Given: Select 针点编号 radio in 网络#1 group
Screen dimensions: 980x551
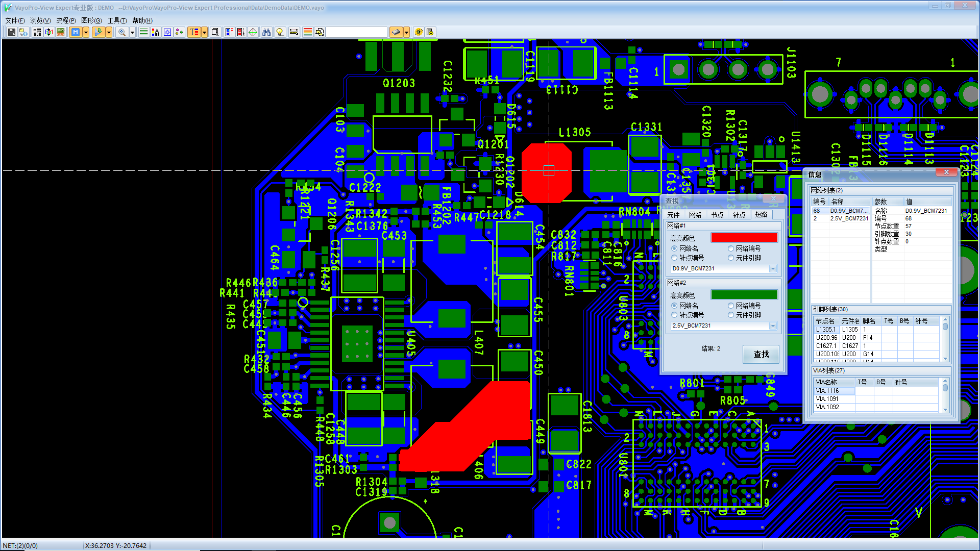Looking at the screenshot, I should click(674, 258).
